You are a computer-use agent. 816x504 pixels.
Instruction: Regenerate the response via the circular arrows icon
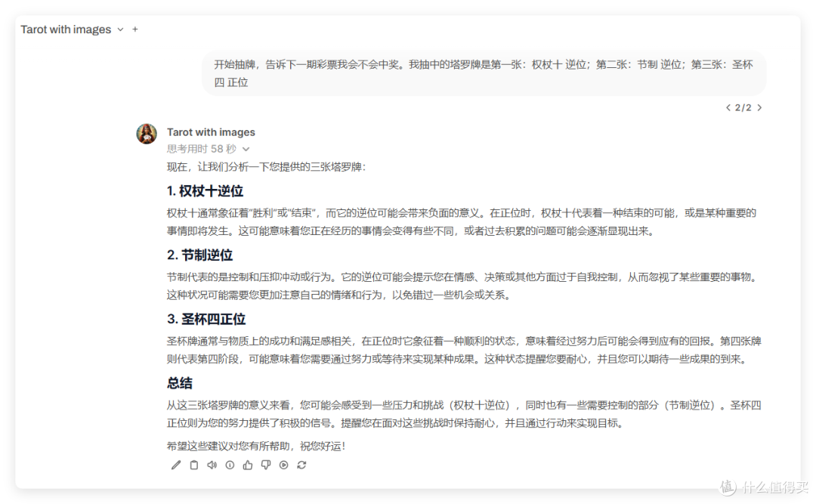point(301,465)
